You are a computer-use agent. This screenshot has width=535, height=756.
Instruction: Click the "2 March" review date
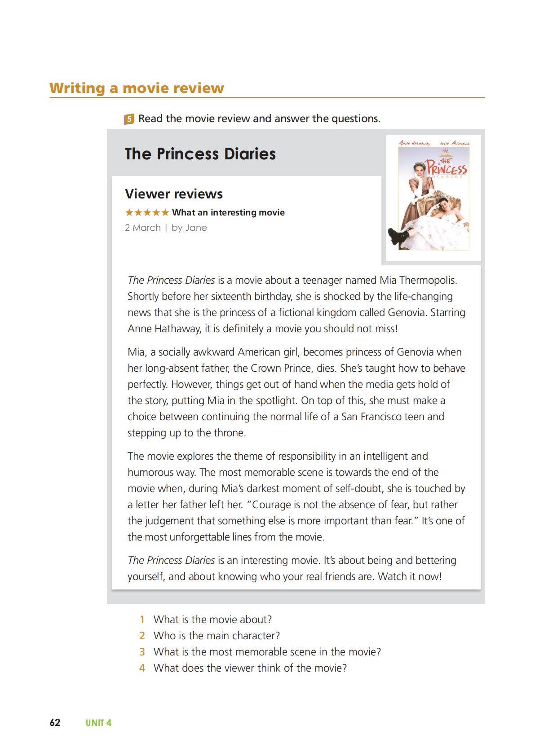pyautogui.click(x=143, y=228)
